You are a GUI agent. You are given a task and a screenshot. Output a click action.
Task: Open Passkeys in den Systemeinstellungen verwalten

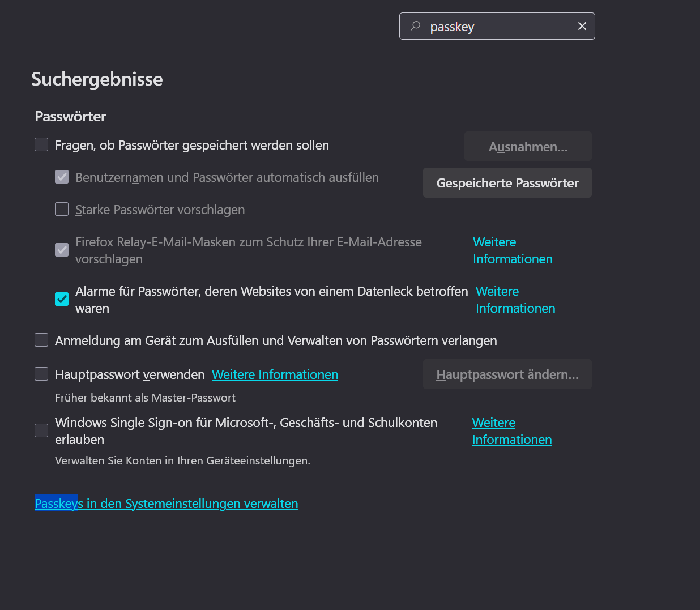pos(167,504)
